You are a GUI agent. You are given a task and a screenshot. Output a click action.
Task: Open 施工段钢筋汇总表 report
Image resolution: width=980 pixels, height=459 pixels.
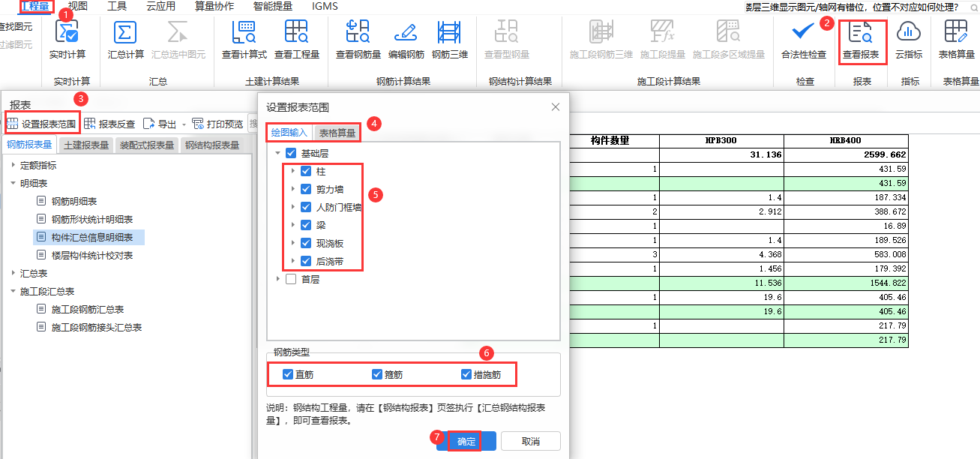click(x=88, y=310)
